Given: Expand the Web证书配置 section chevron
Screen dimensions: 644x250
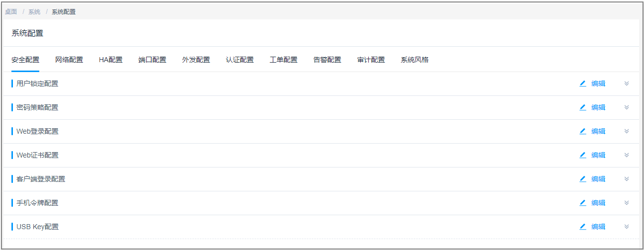Looking at the screenshot, I should click(x=627, y=155).
